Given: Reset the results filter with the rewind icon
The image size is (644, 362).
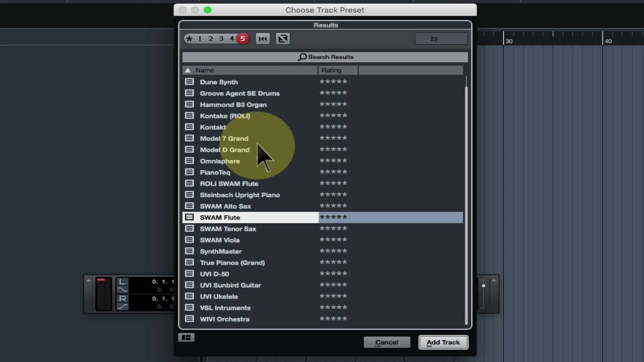Looking at the screenshot, I should tap(263, 39).
